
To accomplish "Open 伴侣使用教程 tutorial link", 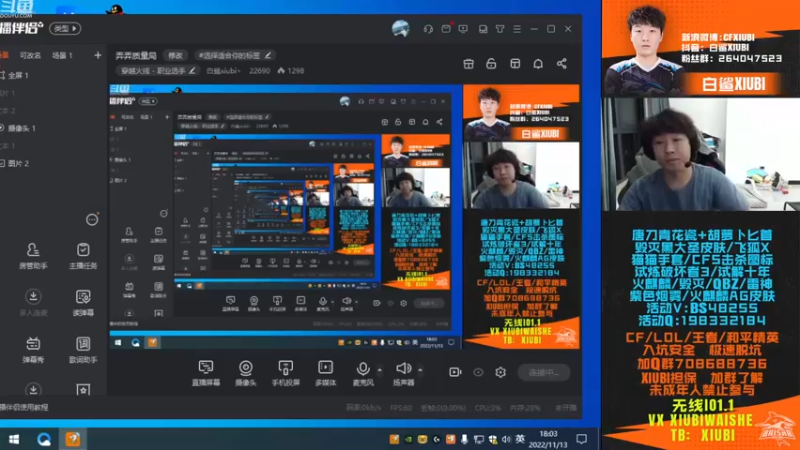I will [24, 407].
